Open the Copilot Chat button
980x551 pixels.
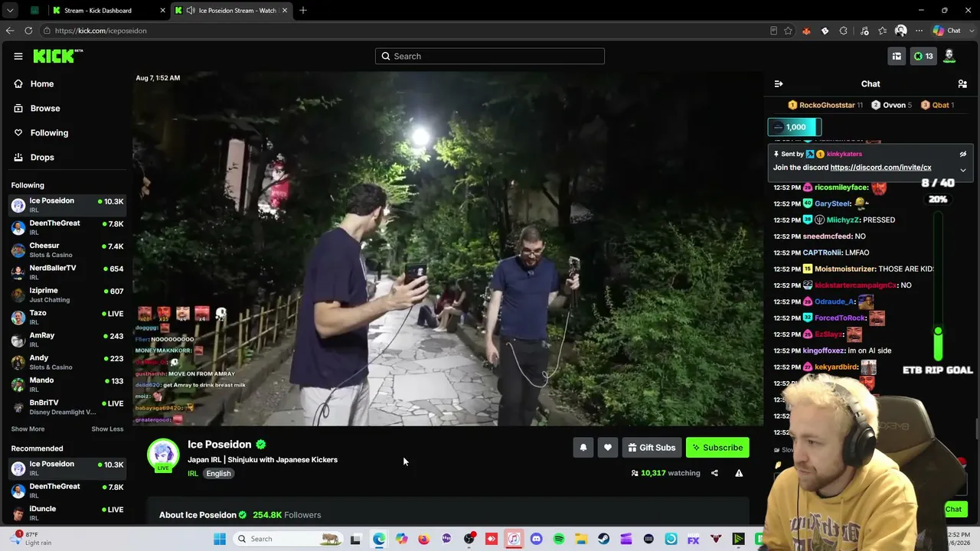(x=947, y=31)
